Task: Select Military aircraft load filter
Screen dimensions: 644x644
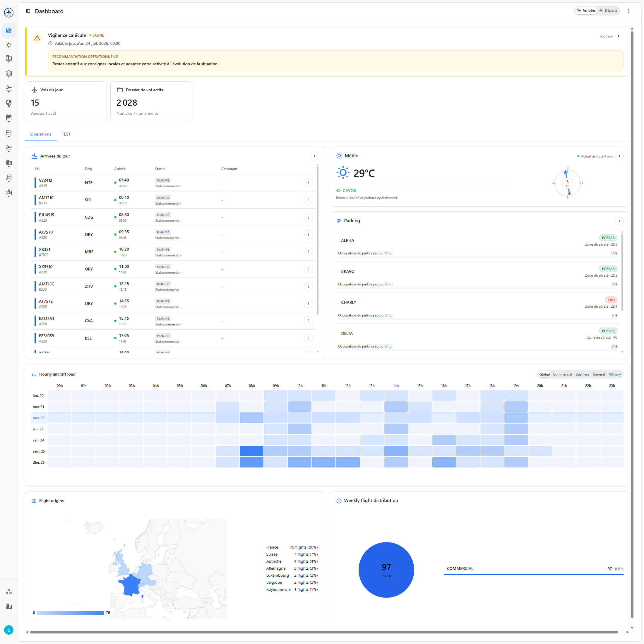Action: point(614,374)
